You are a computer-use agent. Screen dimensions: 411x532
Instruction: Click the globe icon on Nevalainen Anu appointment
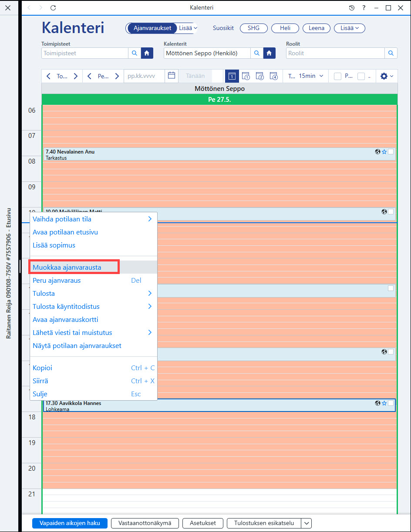(377, 152)
